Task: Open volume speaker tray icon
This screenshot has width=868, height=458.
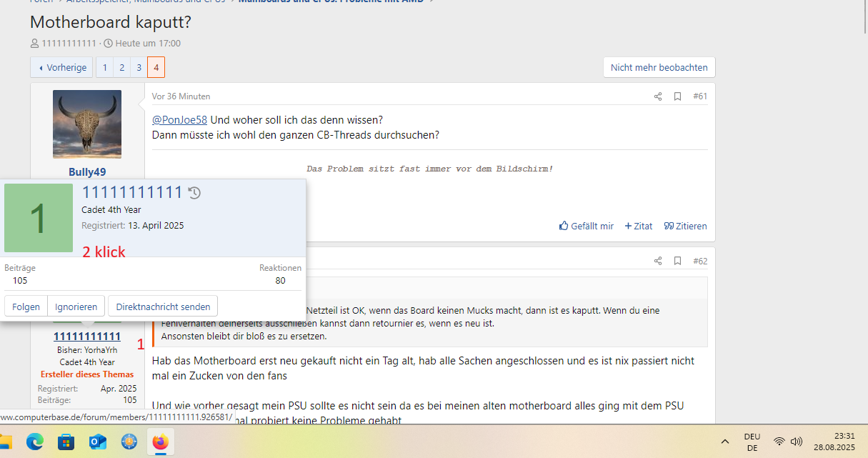Action: pyautogui.click(x=797, y=442)
